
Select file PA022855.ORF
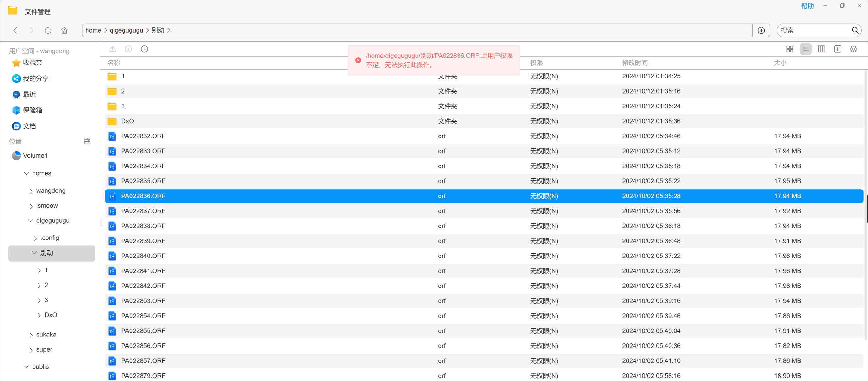click(x=484, y=331)
